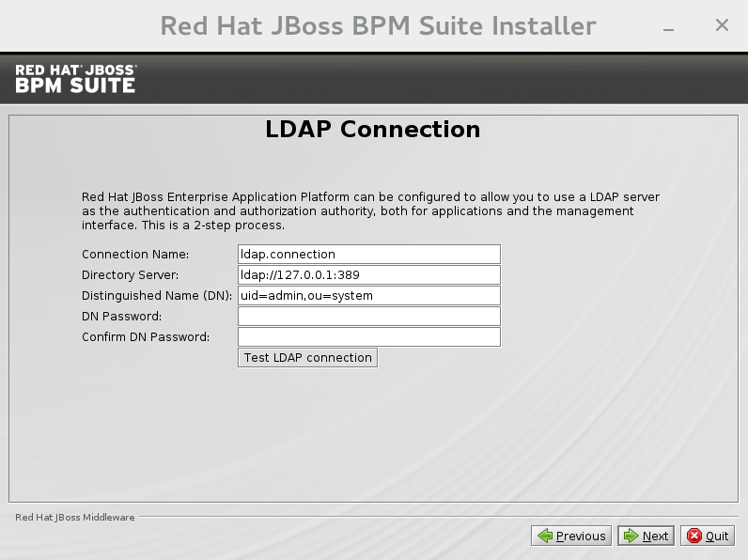Click the green right arrow icon on Next
The image size is (748, 560).
(631, 536)
